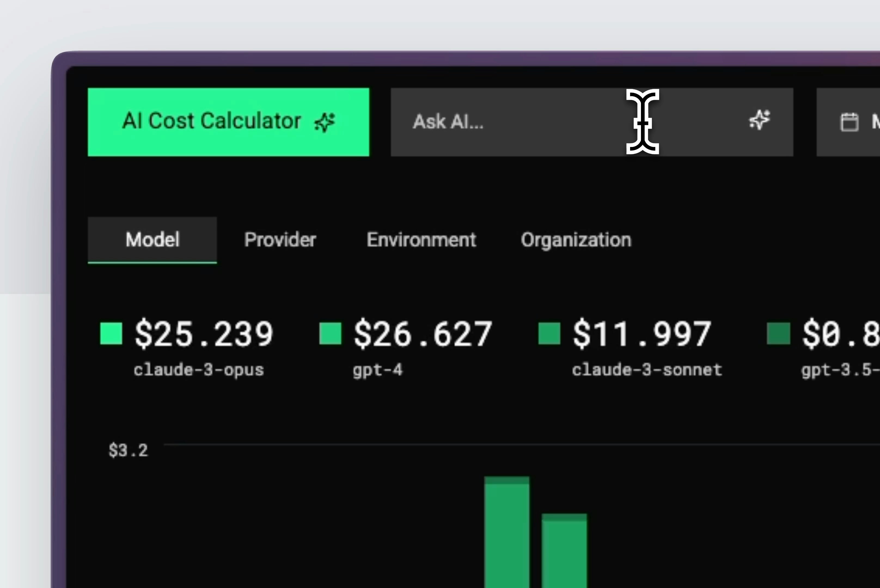The width and height of the screenshot is (880, 588).
Task: Switch to the Environment tab
Action: (x=421, y=240)
